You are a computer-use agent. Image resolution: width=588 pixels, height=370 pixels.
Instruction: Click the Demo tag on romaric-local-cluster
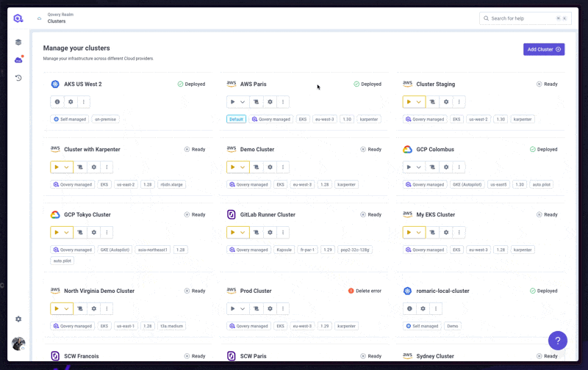[x=453, y=326]
